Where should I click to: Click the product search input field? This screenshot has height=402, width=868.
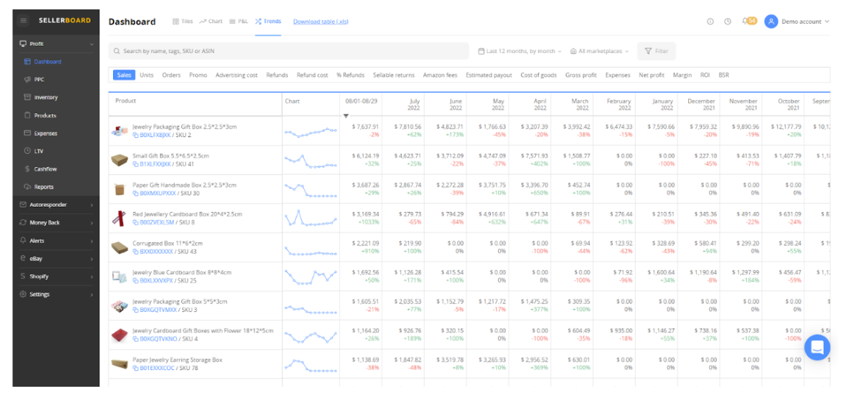point(290,52)
